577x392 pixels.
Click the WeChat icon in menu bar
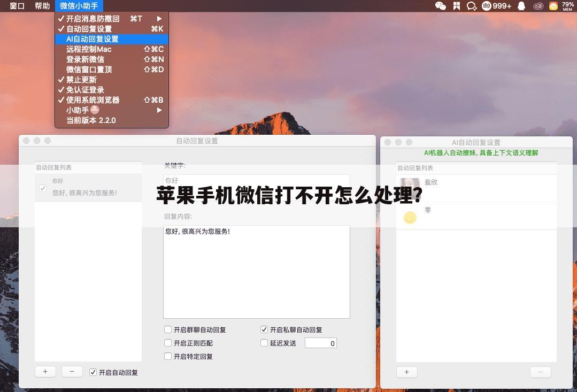point(441,6)
